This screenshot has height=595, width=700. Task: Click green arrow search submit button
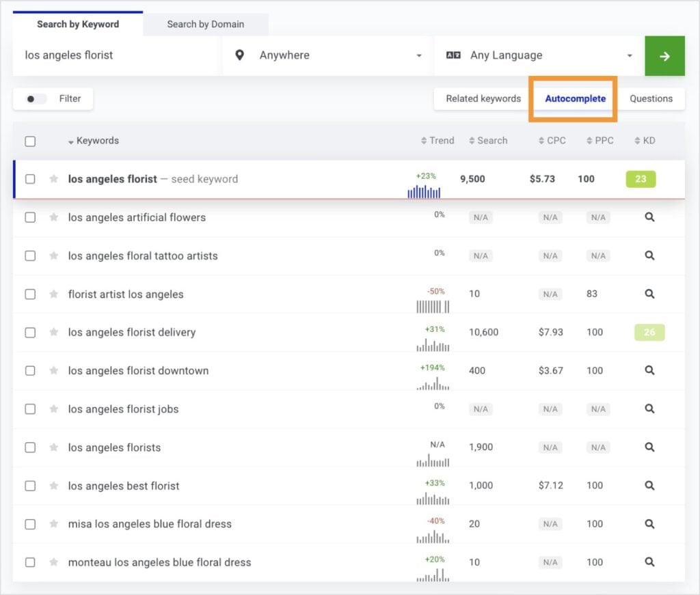pos(664,56)
